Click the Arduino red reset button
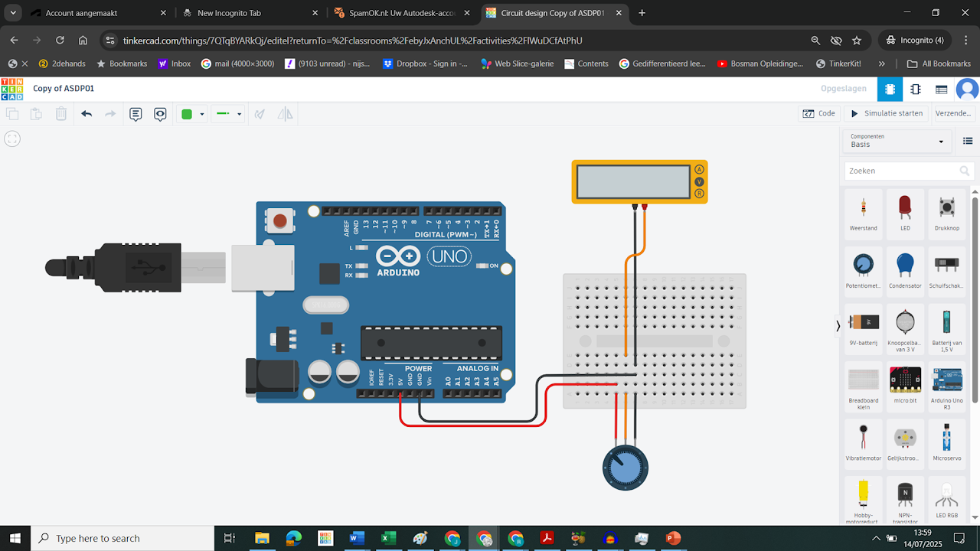 (280, 221)
